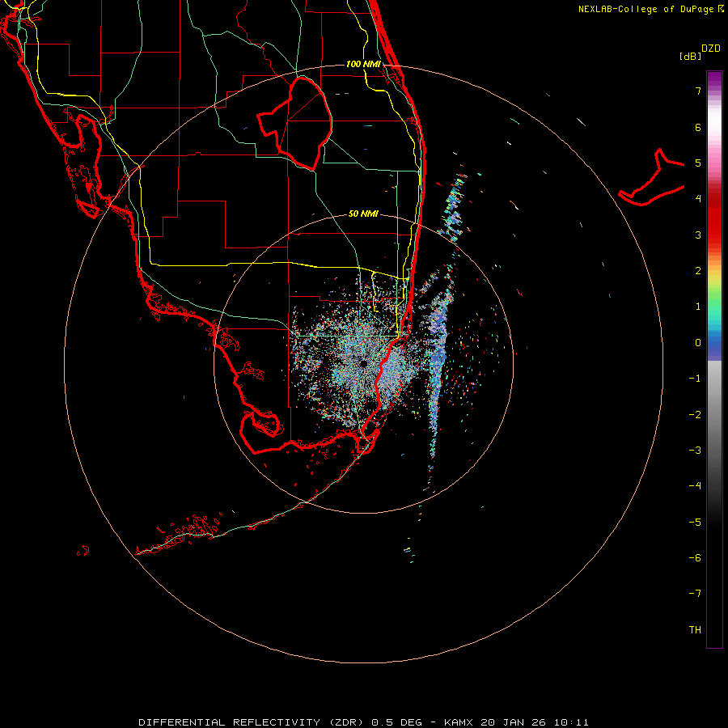The image size is (728, 728).
Task: Click the 2 value on the color scale
Action: pos(698,271)
